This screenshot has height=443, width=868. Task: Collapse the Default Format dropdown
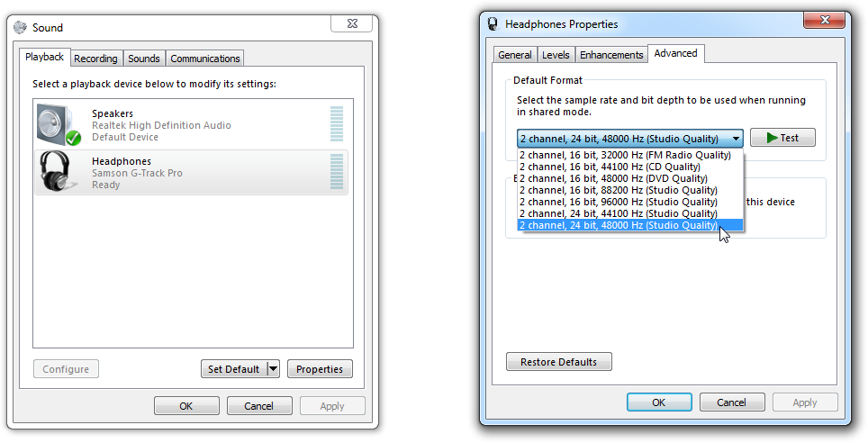point(736,139)
